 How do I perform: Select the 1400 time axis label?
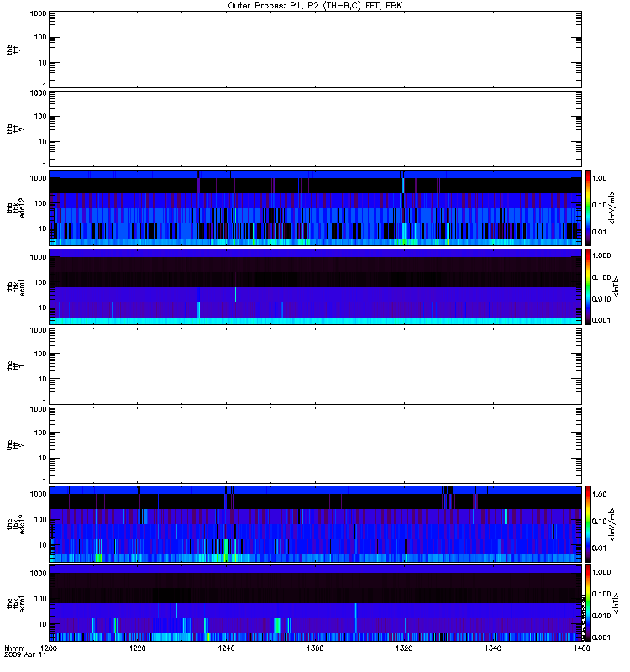[x=581, y=648]
